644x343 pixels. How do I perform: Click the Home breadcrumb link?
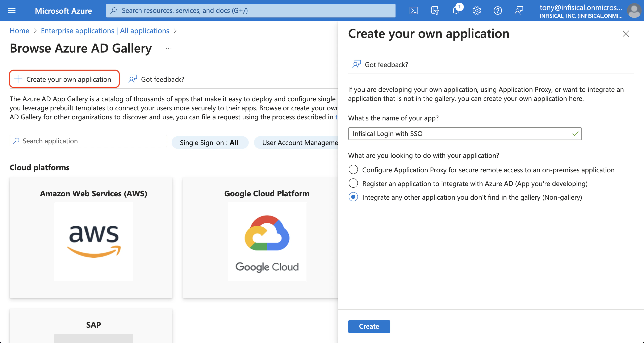(20, 30)
